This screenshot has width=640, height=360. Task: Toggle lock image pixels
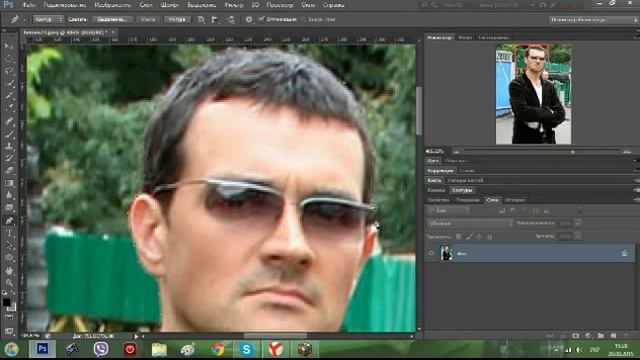[469, 236]
